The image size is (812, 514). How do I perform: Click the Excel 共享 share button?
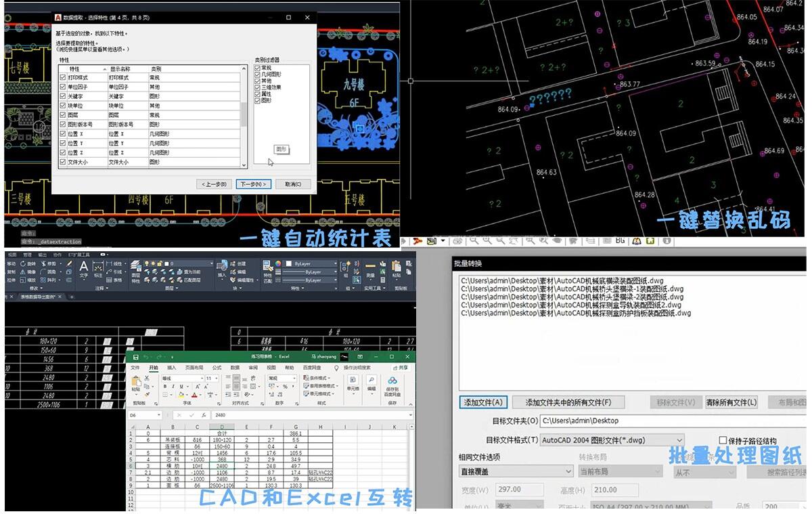pyautogui.click(x=401, y=368)
